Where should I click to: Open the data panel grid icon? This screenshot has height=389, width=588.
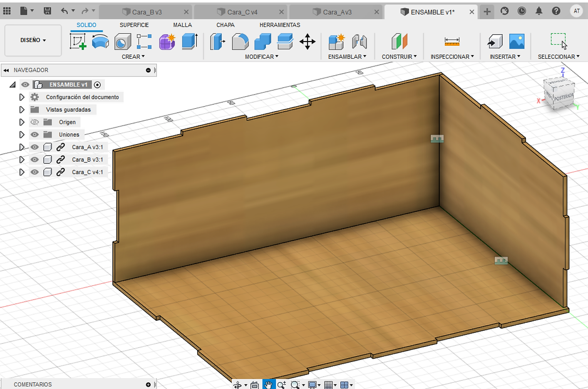click(x=7, y=11)
